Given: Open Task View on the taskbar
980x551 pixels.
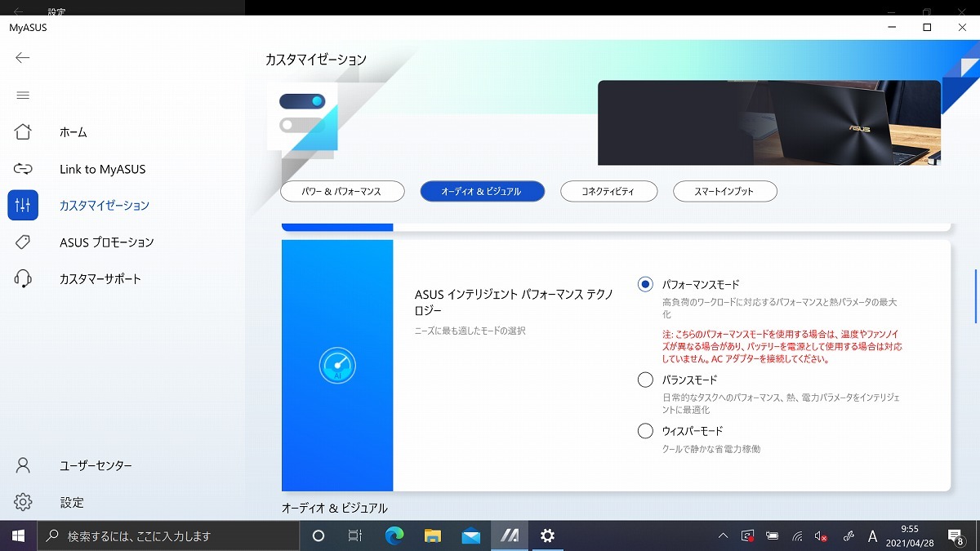Looking at the screenshot, I should coord(354,535).
